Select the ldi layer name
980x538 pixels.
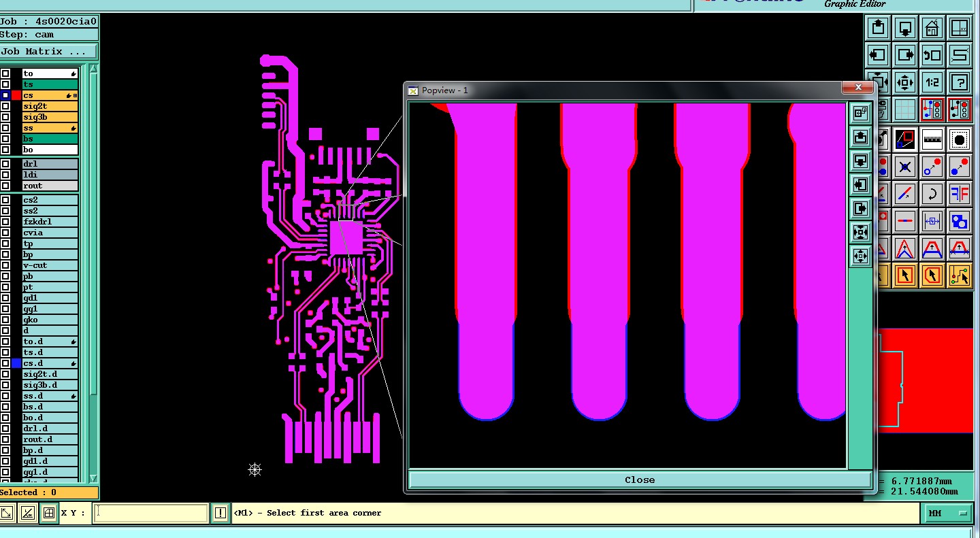tap(50, 175)
